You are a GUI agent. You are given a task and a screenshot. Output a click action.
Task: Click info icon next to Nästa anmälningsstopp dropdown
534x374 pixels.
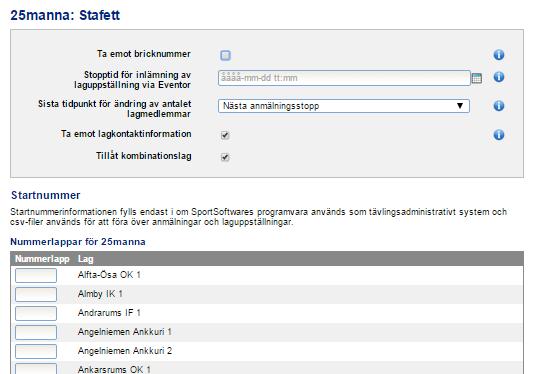coord(499,106)
